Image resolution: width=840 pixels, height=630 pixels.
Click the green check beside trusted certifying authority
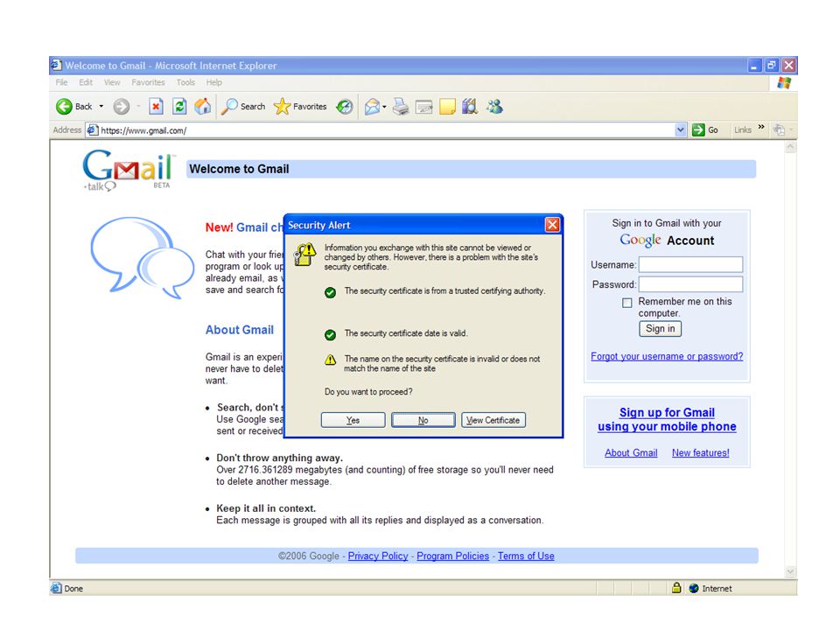pyautogui.click(x=331, y=292)
